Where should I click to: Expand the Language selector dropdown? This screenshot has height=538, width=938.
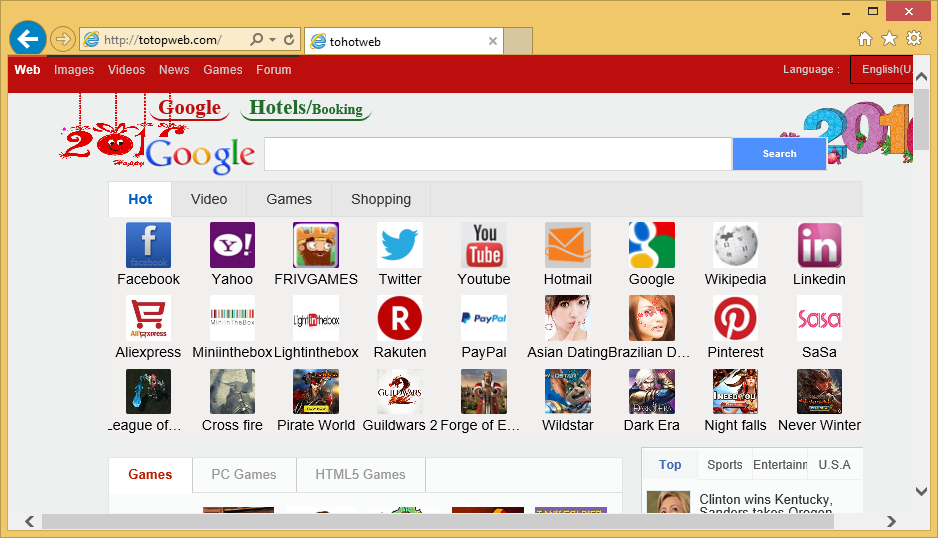884,70
